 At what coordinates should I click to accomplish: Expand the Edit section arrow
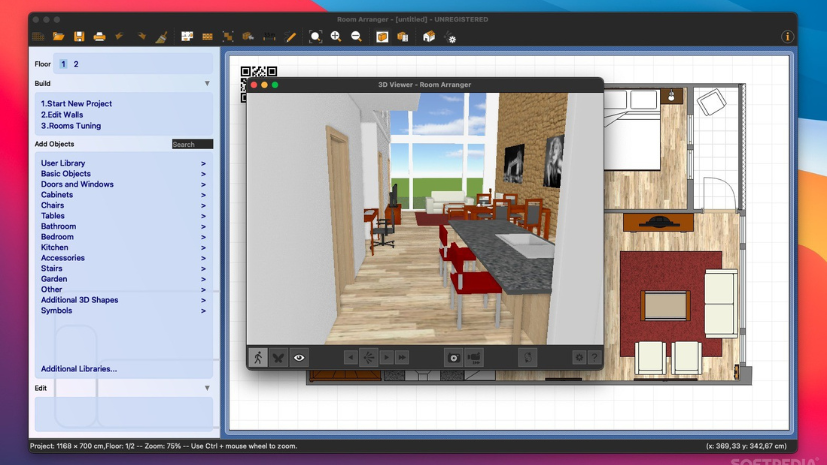207,388
